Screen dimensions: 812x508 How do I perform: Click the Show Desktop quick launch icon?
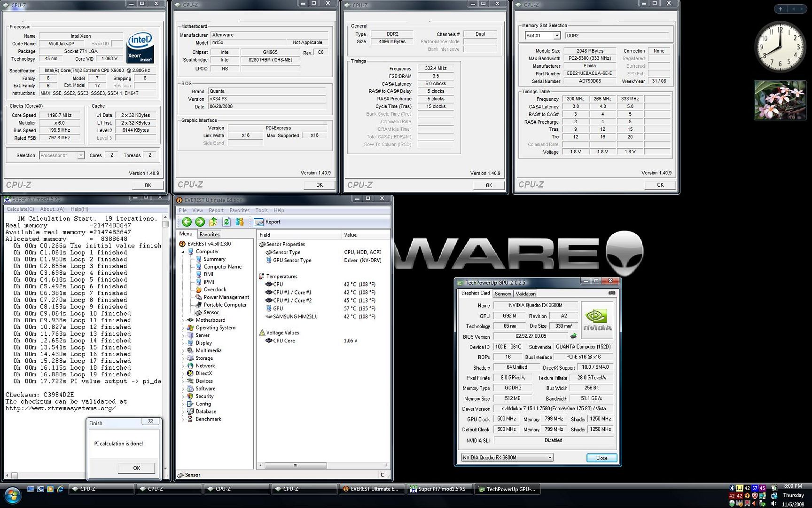click(31, 489)
